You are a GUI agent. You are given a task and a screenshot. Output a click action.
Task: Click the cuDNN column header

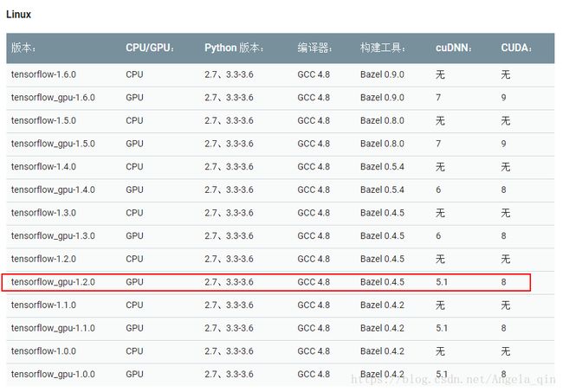click(454, 48)
